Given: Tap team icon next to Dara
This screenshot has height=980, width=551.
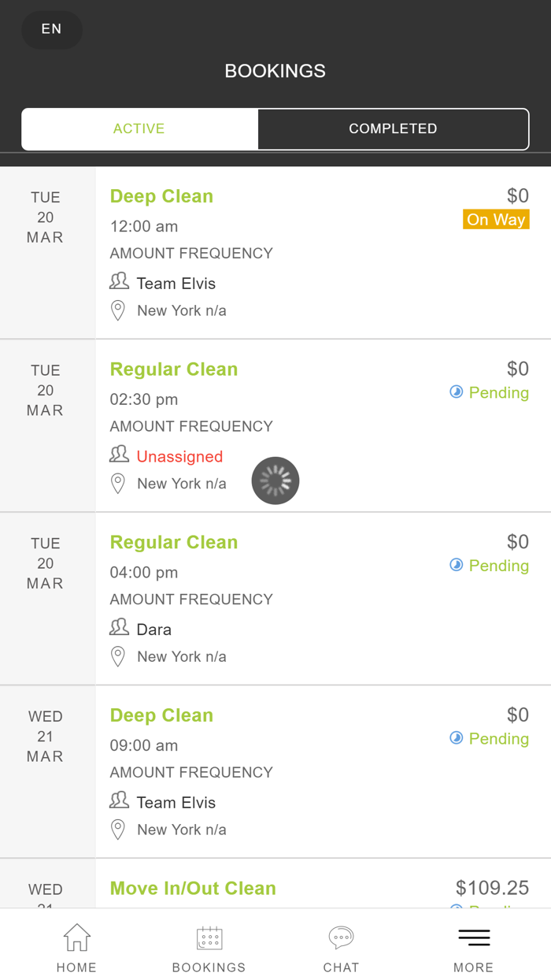Looking at the screenshot, I should pos(119,627).
